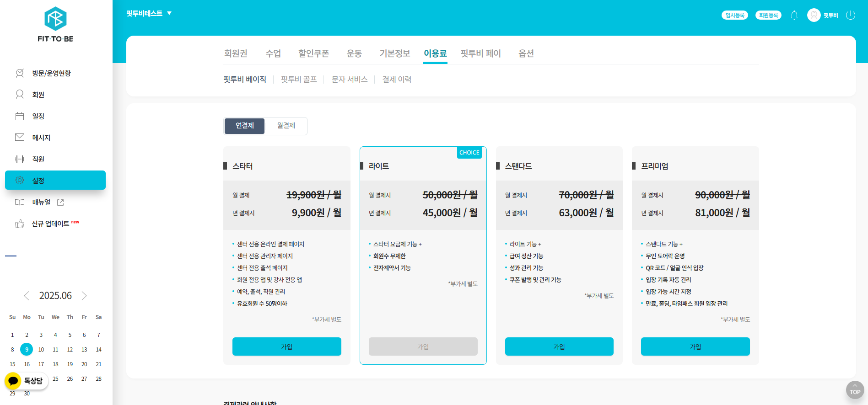Click disabled 가입 under 라이트 plan
The width and height of the screenshot is (868, 405).
point(423,346)
